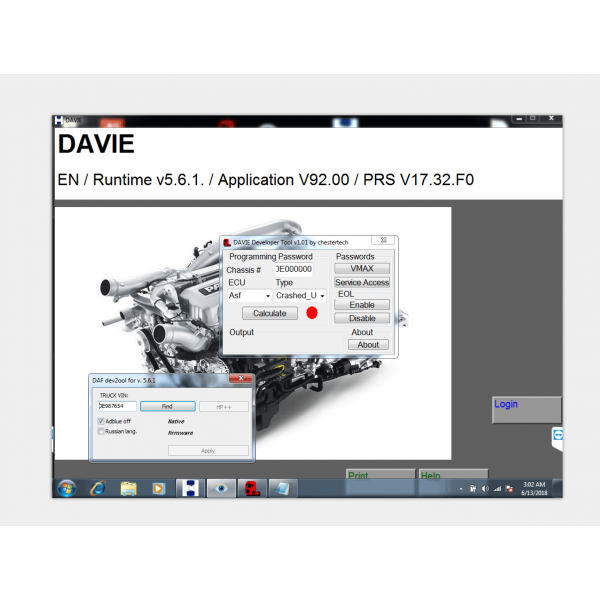Show hidden tray icons arrow
Screen dimensions: 600x600
(461, 489)
